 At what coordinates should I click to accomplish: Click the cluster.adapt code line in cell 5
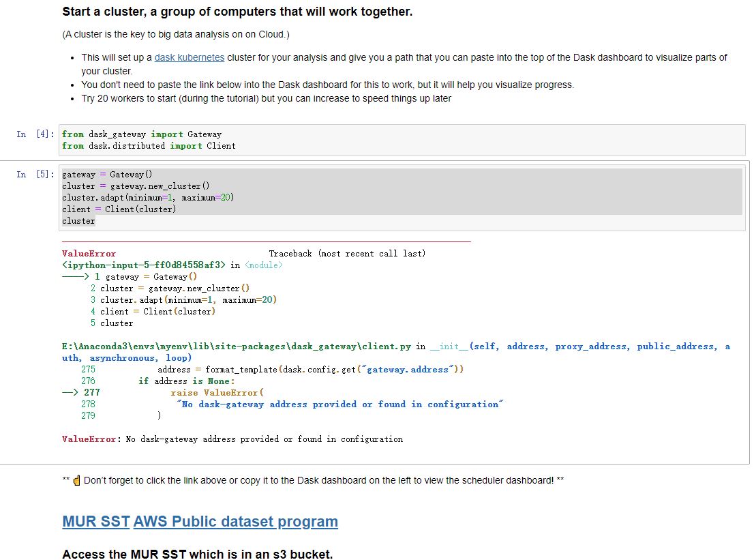[148, 198]
